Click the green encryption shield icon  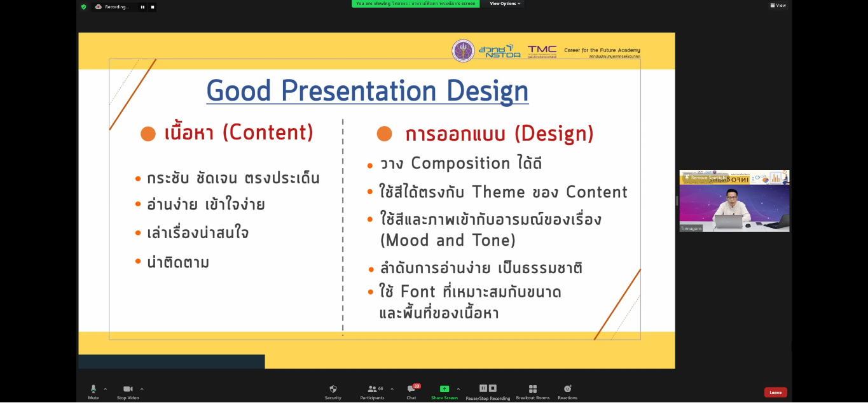[x=83, y=7]
